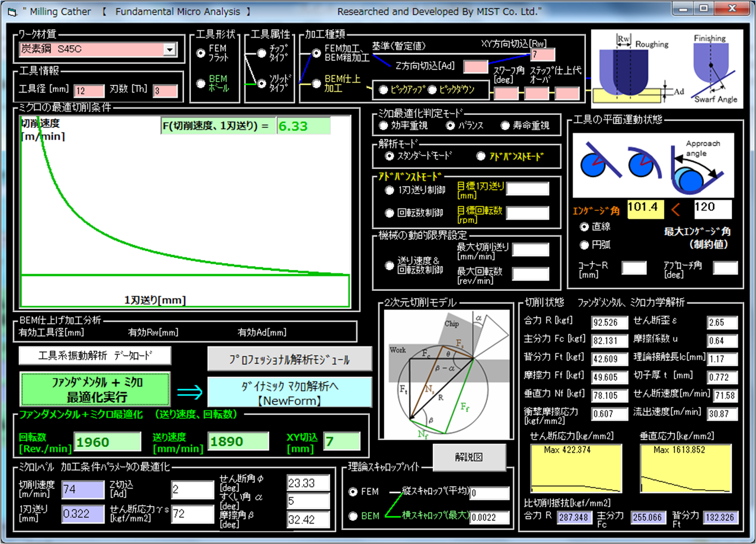The image size is (756, 544).
Task: Click the ダイナミック マクロ解析へ NewForm button
Action: 289,393
